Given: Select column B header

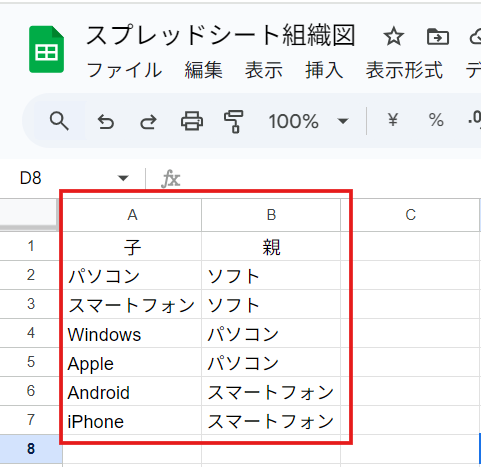Looking at the screenshot, I should coord(271,215).
